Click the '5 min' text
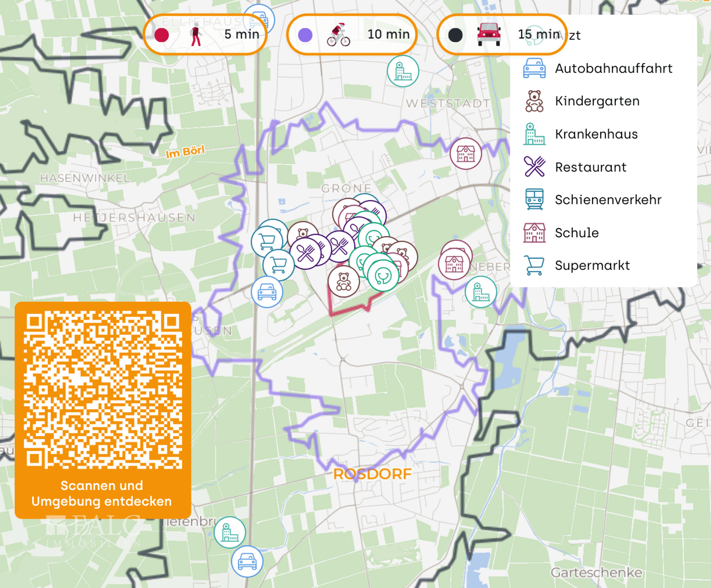 point(242,34)
